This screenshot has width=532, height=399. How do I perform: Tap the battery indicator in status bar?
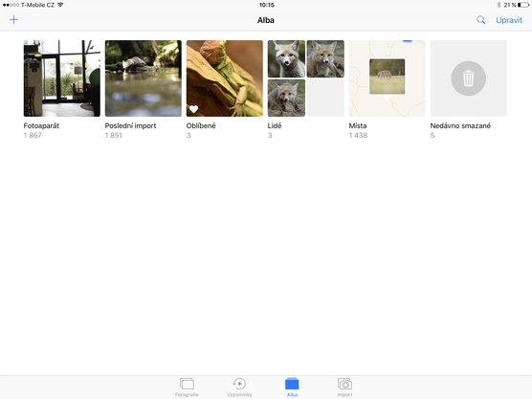[522, 5]
